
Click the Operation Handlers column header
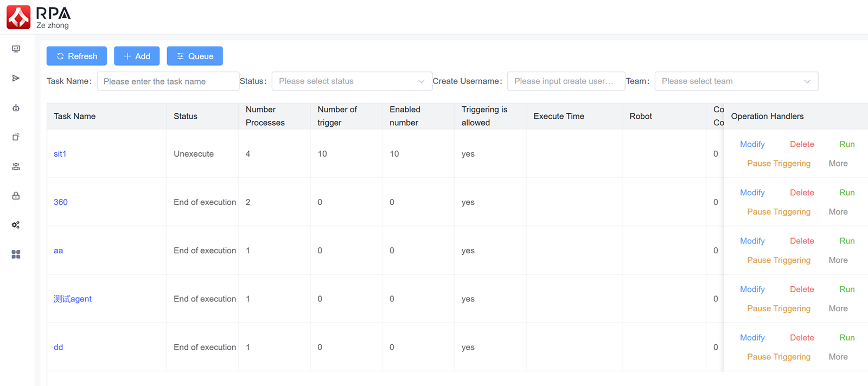click(796, 116)
